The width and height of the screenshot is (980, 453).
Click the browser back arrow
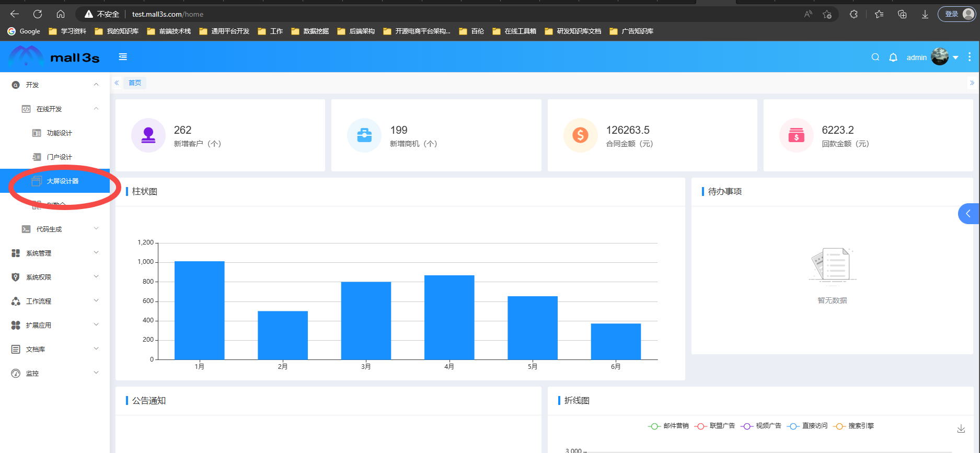[15, 14]
